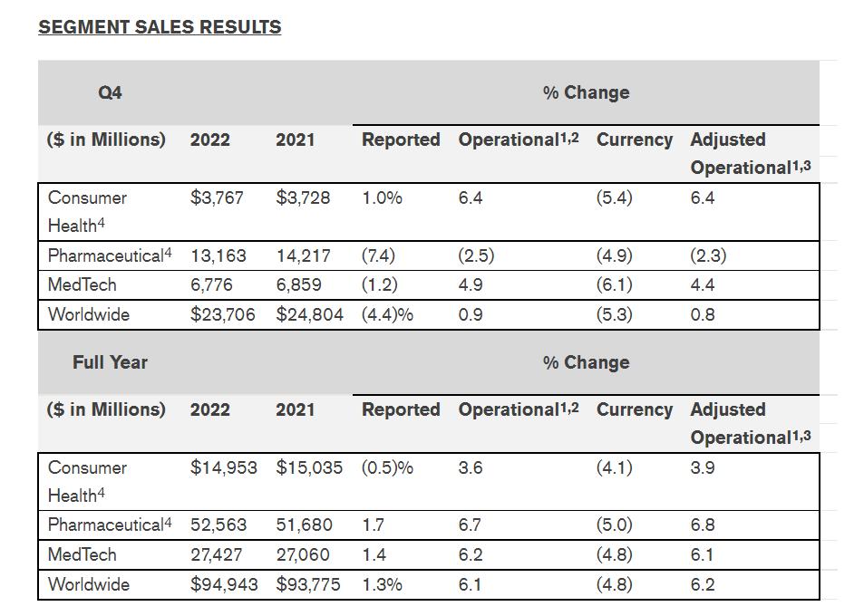Click the Full Year MedTech row label

tap(82, 554)
